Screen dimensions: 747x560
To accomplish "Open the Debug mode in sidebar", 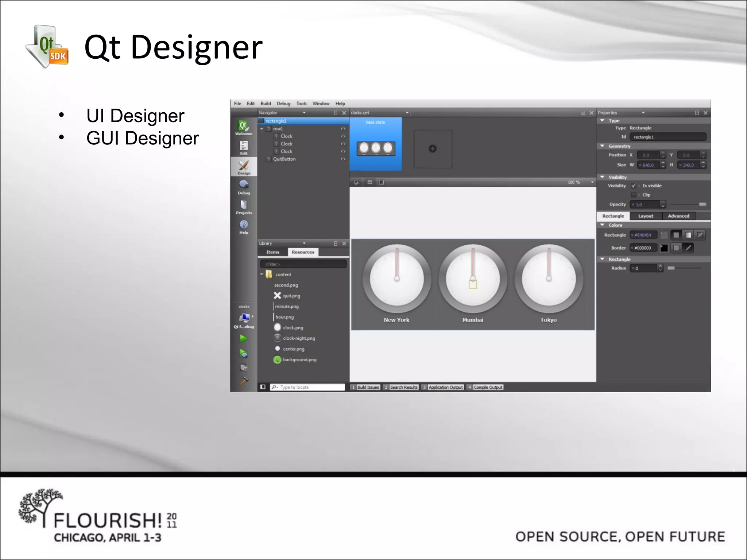I will coord(244,187).
